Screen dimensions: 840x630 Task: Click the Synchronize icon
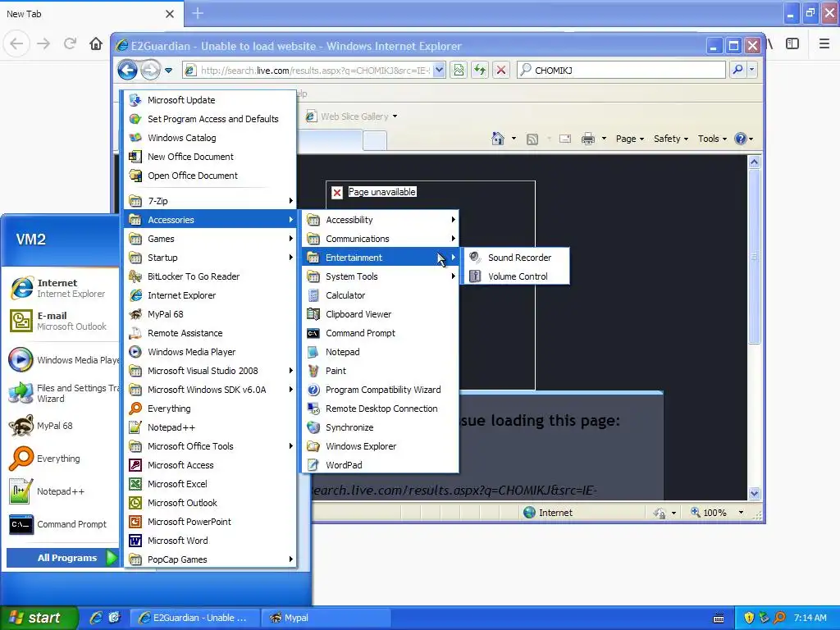[313, 427]
